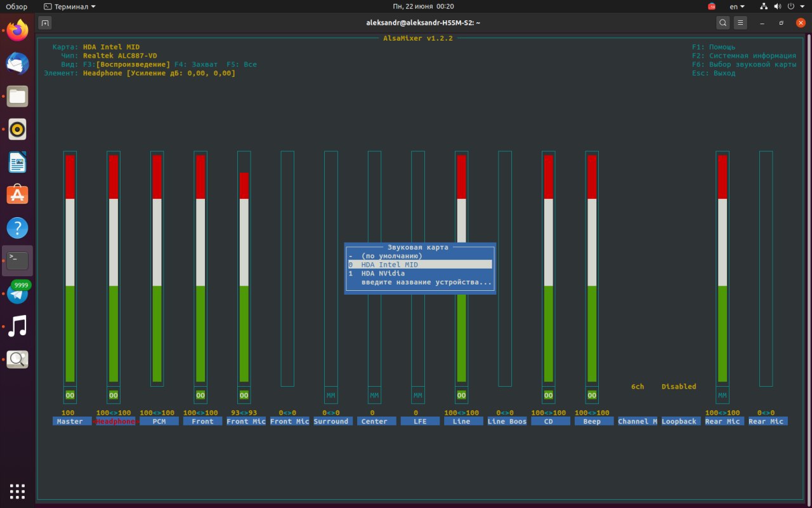The width and height of the screenshot is (812, 508).
Task: Open the Files manager in the dock
Action: click(17, 96)
